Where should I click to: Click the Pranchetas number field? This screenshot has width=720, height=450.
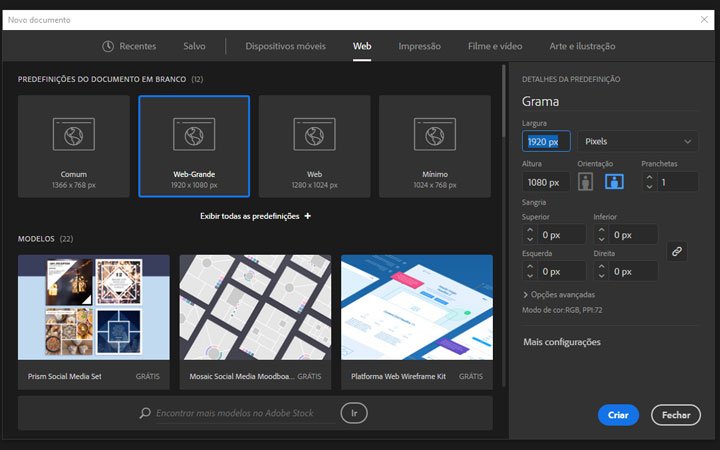tap(678, 182)
